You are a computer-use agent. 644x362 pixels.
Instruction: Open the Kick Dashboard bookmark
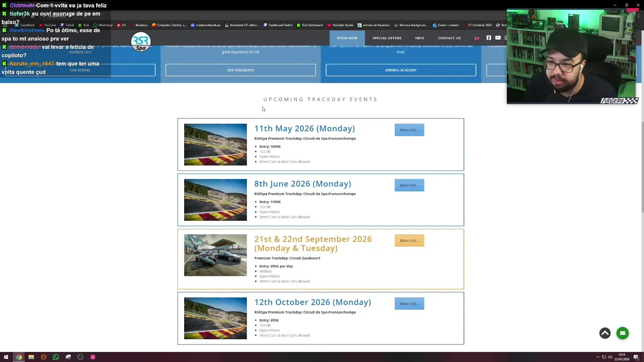tap(310, 25)
